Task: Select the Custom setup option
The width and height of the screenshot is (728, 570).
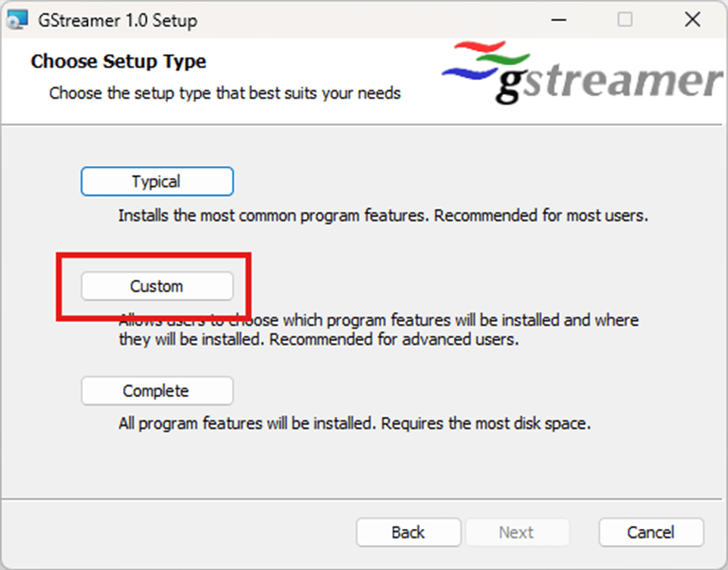Action: click(157, 286)
